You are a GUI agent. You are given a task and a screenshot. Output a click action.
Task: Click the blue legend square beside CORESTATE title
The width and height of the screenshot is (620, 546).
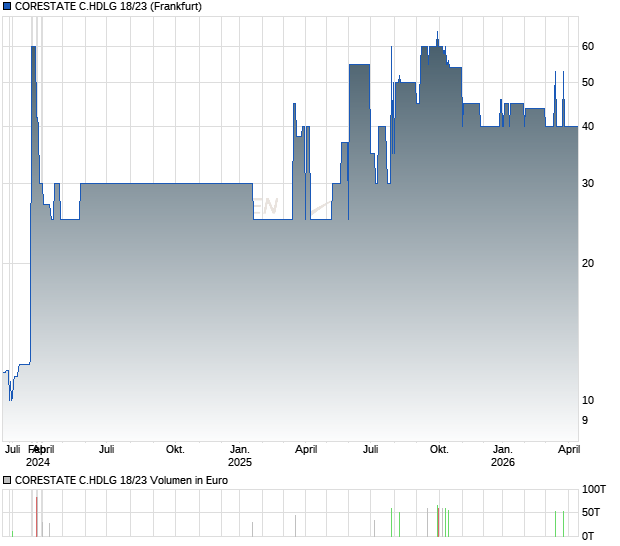click(7, 6)
